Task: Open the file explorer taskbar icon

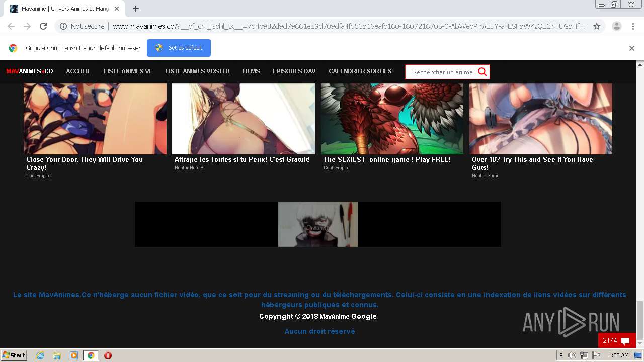Action: [57, 355]
